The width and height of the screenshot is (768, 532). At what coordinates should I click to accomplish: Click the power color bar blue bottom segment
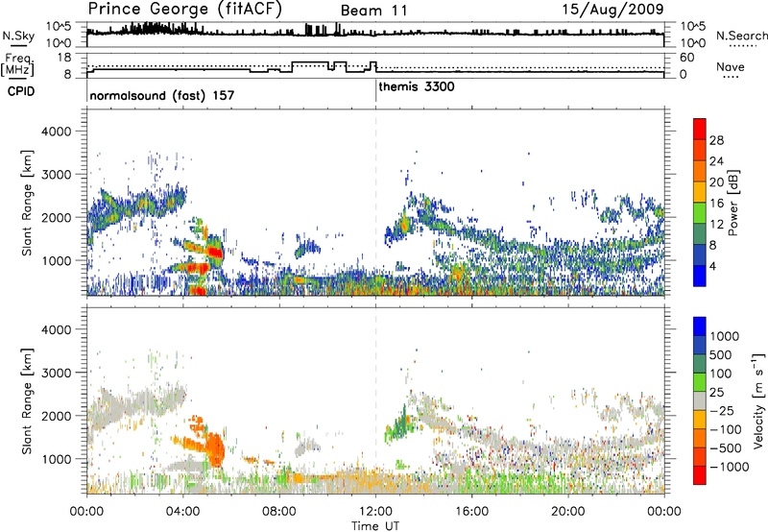700,276
